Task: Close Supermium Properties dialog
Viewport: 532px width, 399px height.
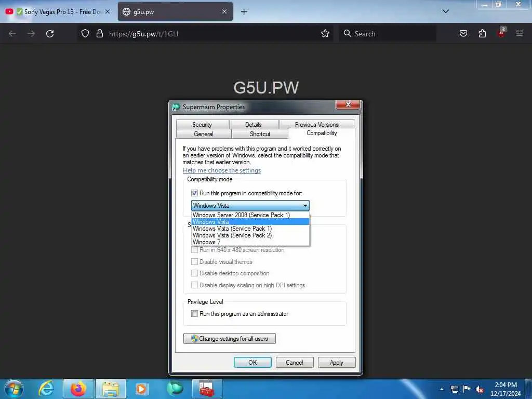Action: click(348, 104)
